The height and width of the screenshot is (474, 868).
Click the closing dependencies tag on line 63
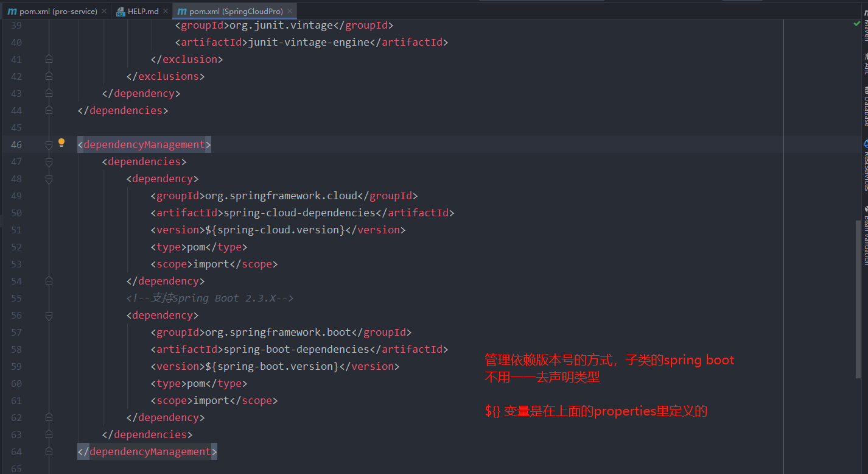[x=147, y=434]
